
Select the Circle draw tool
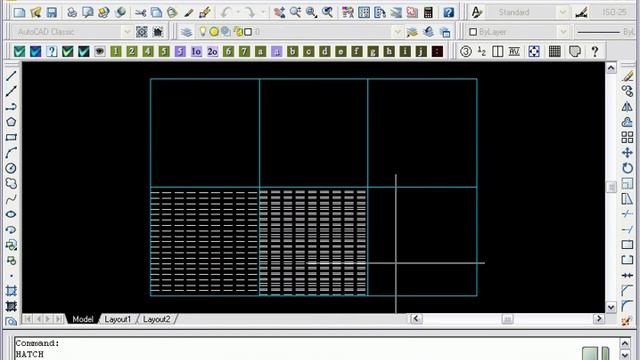point(11,168)
